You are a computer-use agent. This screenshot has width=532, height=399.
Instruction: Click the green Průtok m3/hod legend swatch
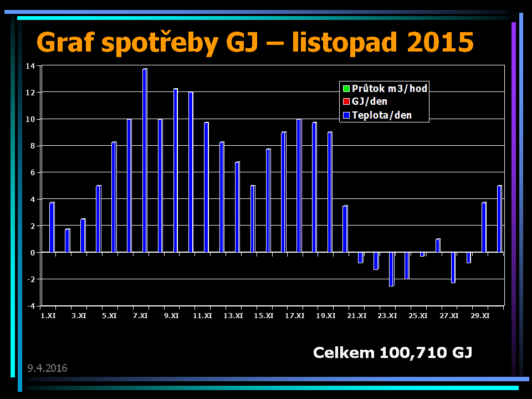tap(346, 89)
